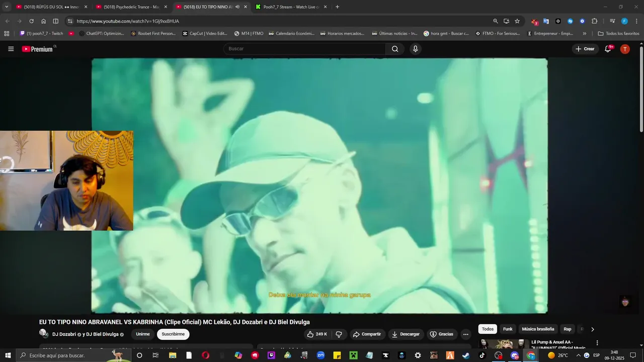The image size is (644, 362).
Task: Click the YouTube search magnifier button
Action: pyautogui.click(x=395, y=49)
